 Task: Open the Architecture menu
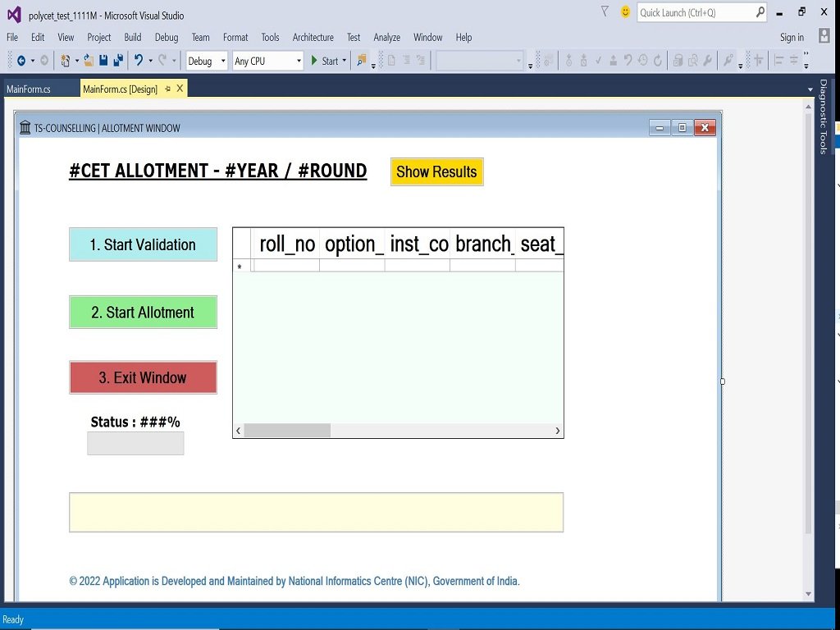point(313,38)
